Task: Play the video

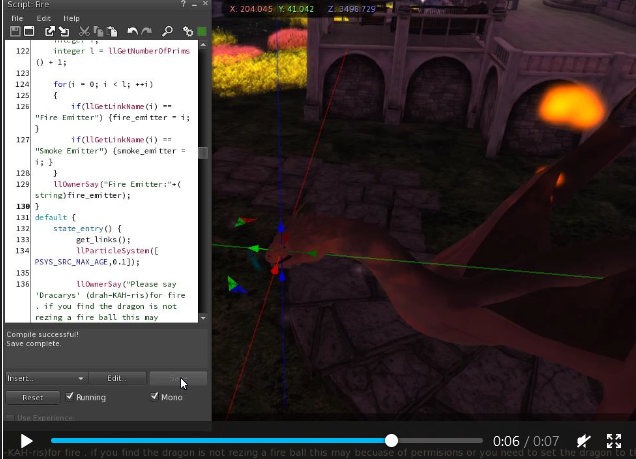Action: (26, 441)
